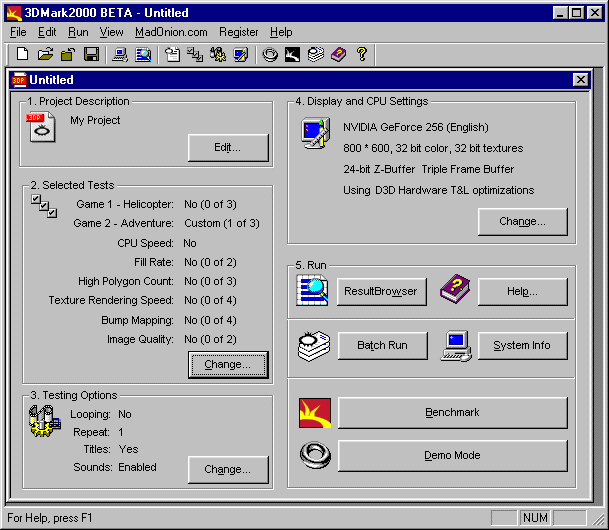
Task: Click the monitor icon in Display settings
Action: (x=316, y=132)
